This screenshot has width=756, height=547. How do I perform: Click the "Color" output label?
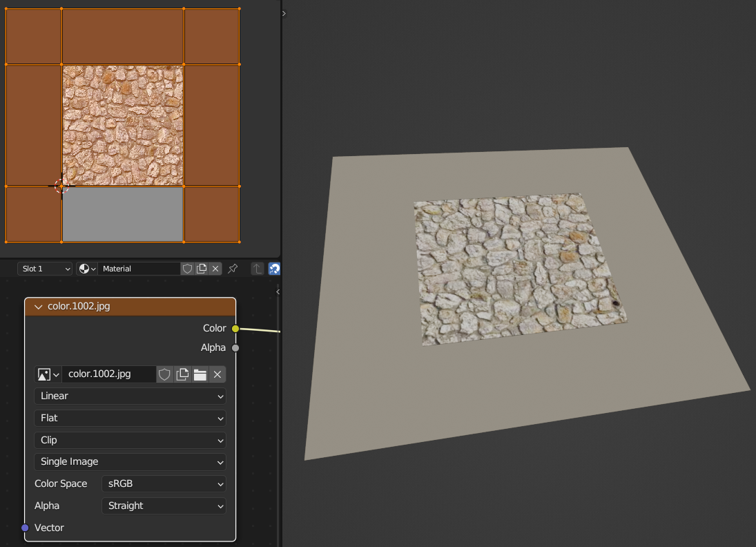[215, 329]
